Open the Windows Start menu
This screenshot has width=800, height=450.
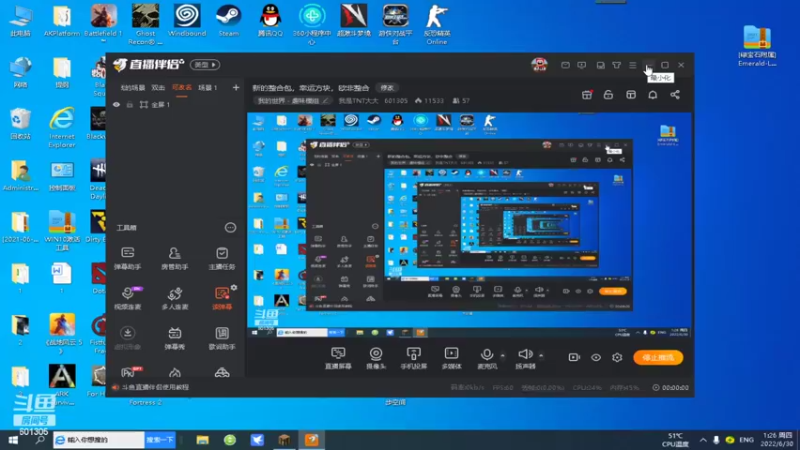click(x=13, y=440)
